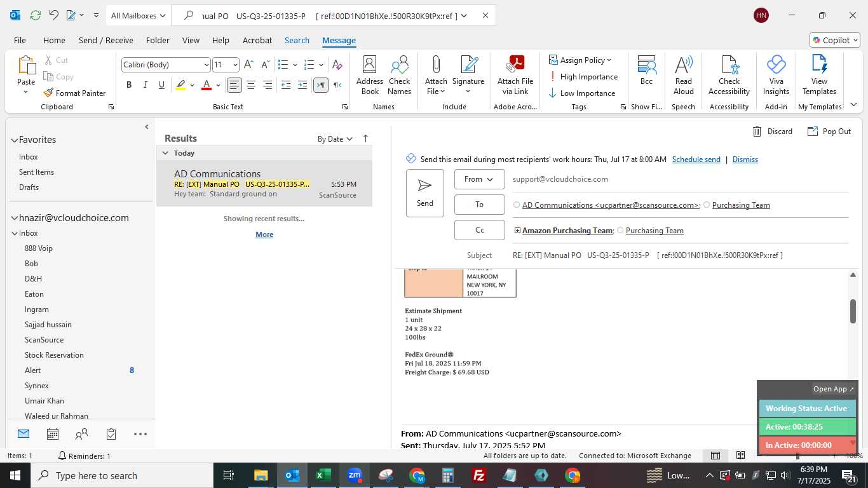Apply text highlight color

[181, 85]
